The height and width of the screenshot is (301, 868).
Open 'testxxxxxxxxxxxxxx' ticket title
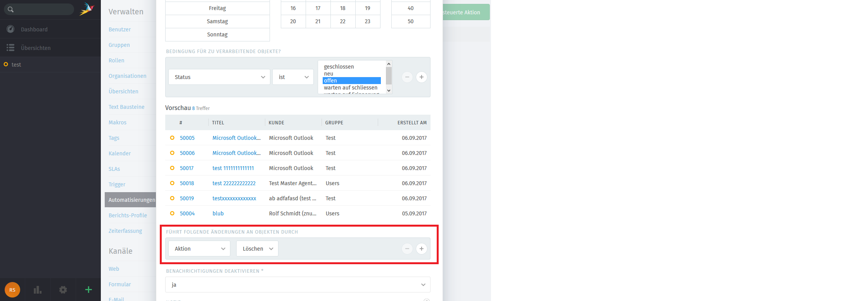(234, 198)
